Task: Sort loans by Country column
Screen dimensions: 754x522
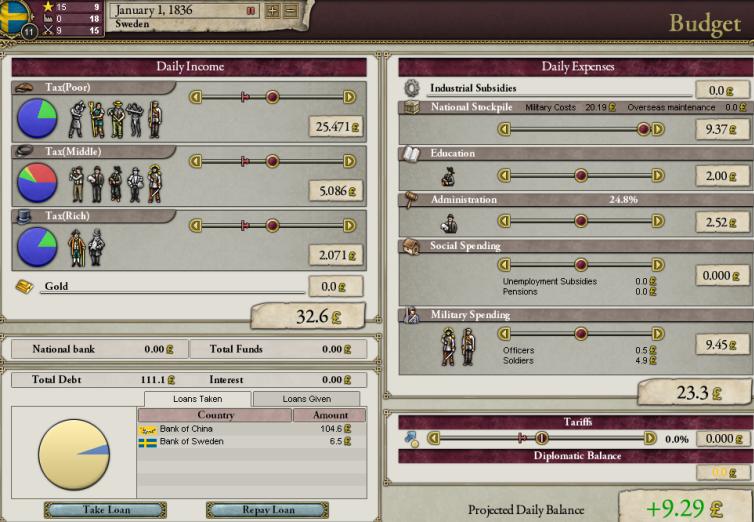Action: click(215, 415)
